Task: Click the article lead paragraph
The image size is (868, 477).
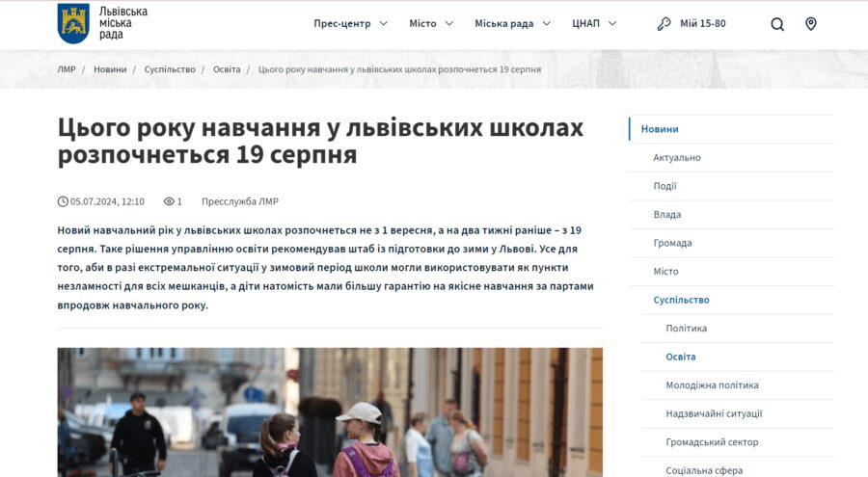Action: coord(326,267)
